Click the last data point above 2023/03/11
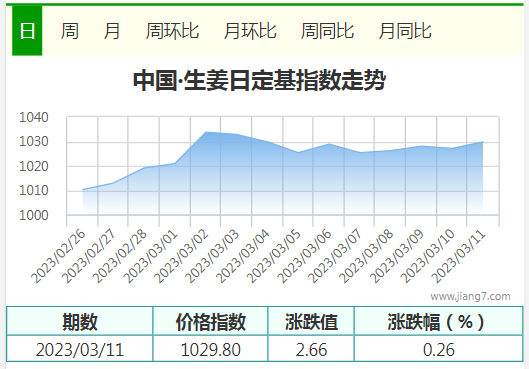This screenshot has width=529, height=369. [483, 142]
